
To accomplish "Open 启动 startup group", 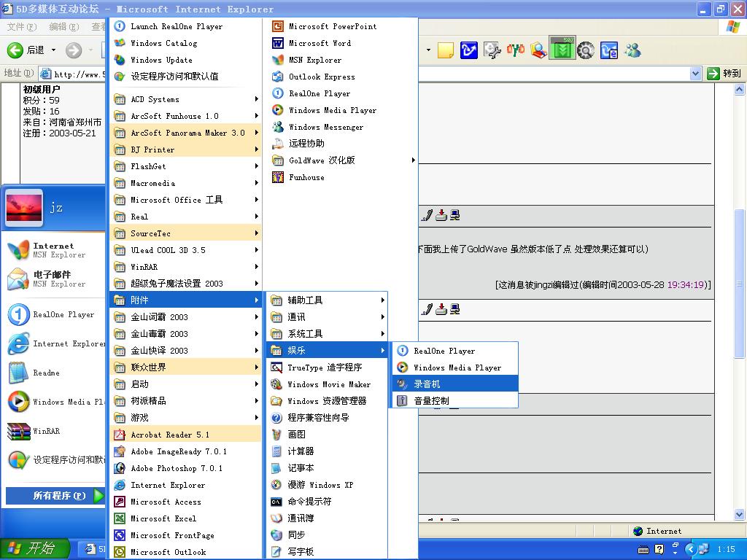I will (186, 384).
